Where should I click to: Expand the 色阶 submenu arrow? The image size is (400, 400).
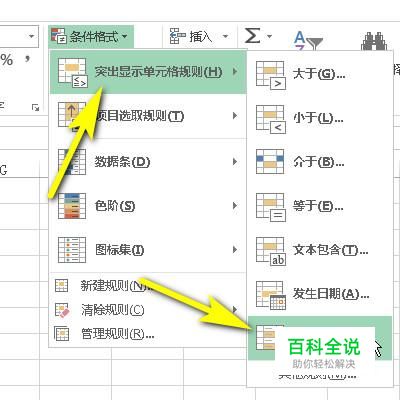[235, 206]
